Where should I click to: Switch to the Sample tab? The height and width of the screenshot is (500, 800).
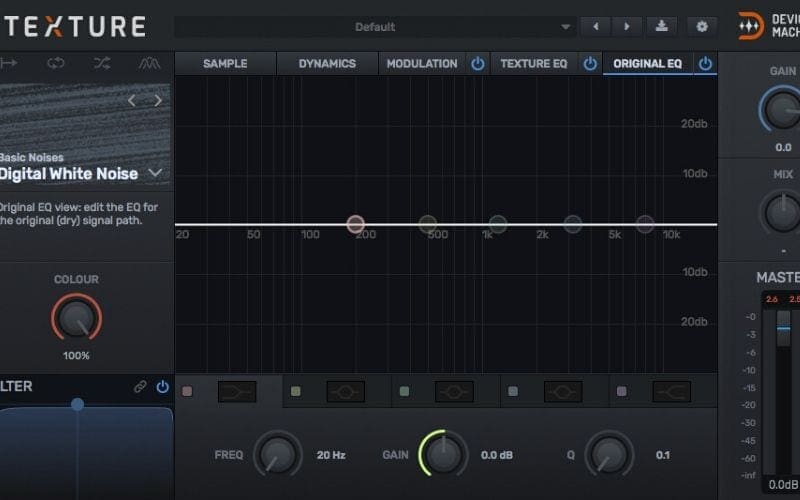coord(225,64)
